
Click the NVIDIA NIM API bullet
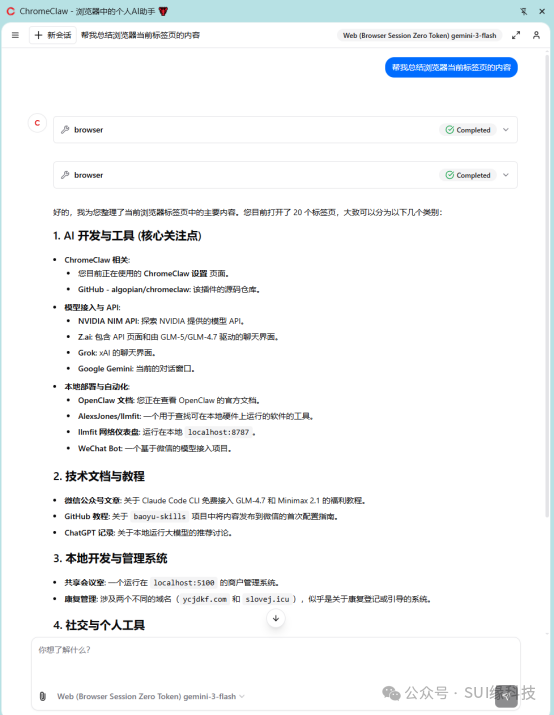tap(161, 321)
